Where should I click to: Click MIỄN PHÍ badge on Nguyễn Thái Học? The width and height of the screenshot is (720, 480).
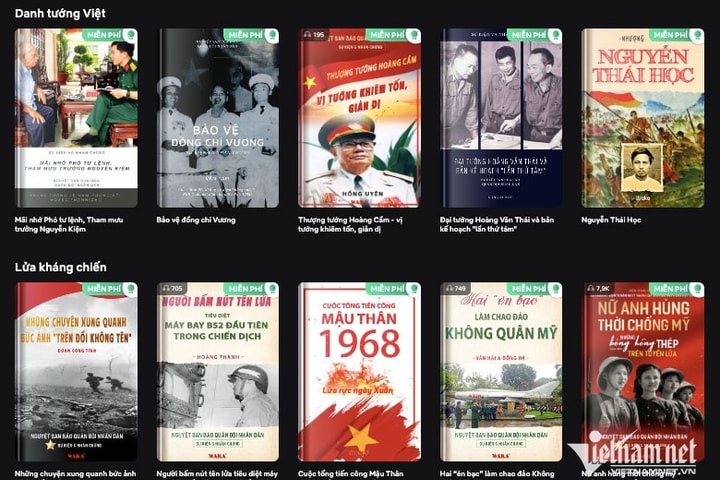676,35
